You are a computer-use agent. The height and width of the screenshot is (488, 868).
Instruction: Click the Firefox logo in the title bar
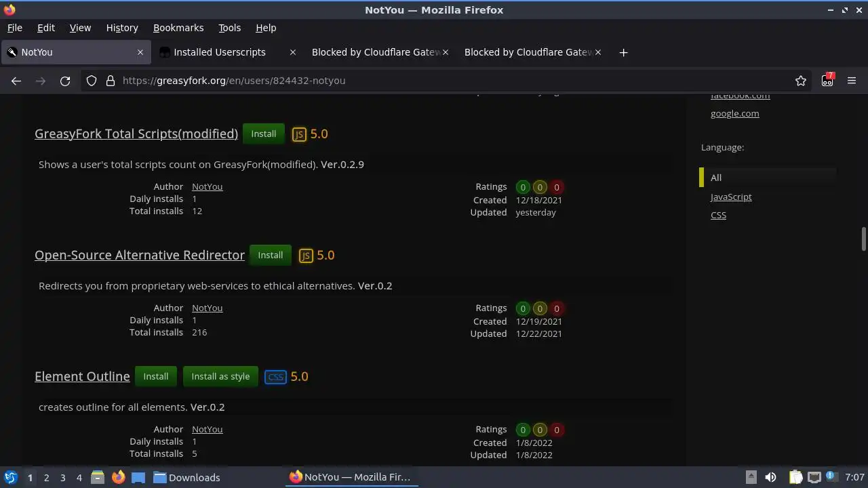pyautogui.click(x=9, y=10)
